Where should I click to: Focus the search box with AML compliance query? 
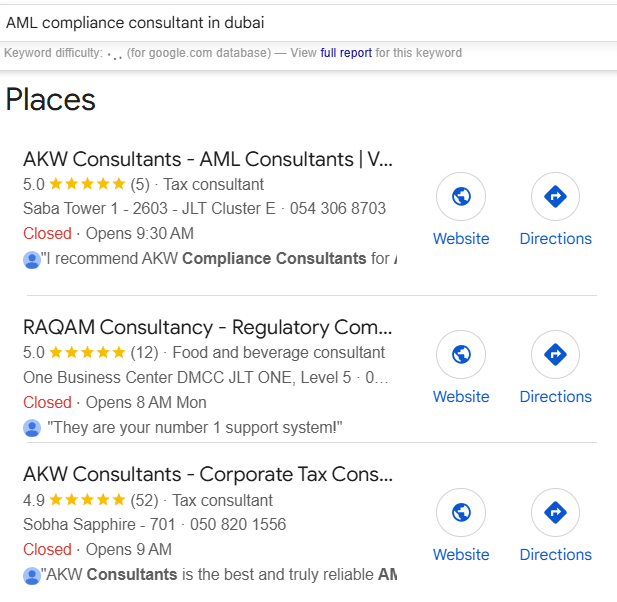pos(308,23)
